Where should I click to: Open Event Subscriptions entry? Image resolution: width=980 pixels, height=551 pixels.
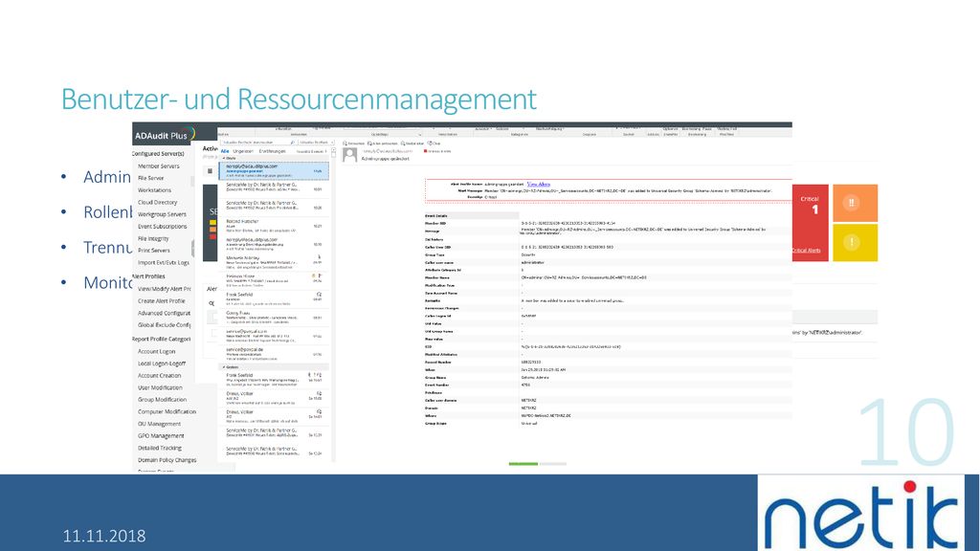162,226
